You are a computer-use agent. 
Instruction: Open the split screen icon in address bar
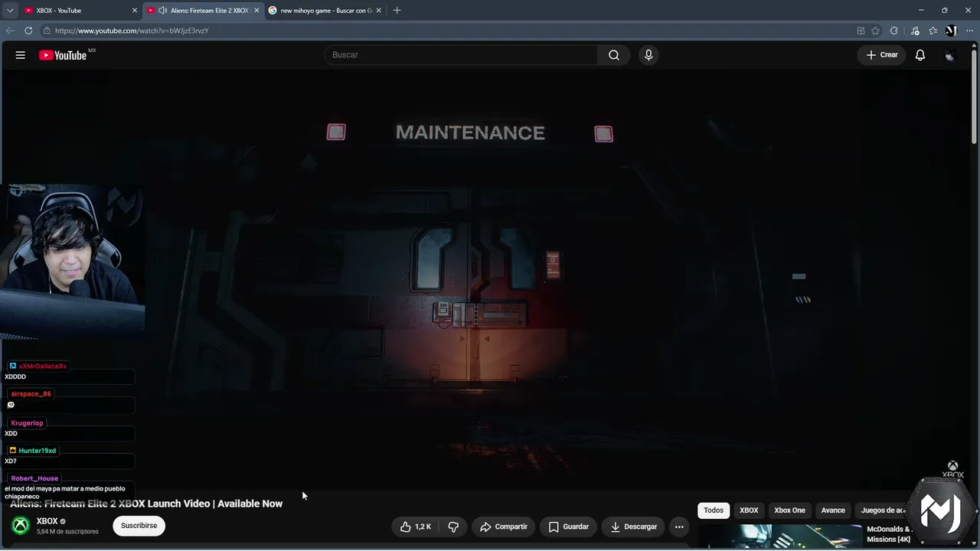tap(861, 31)
